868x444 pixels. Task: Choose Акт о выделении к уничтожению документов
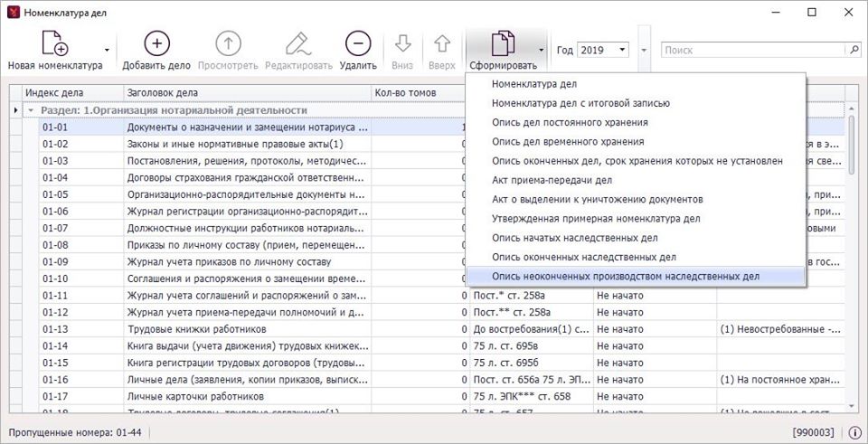click(636, 199)
